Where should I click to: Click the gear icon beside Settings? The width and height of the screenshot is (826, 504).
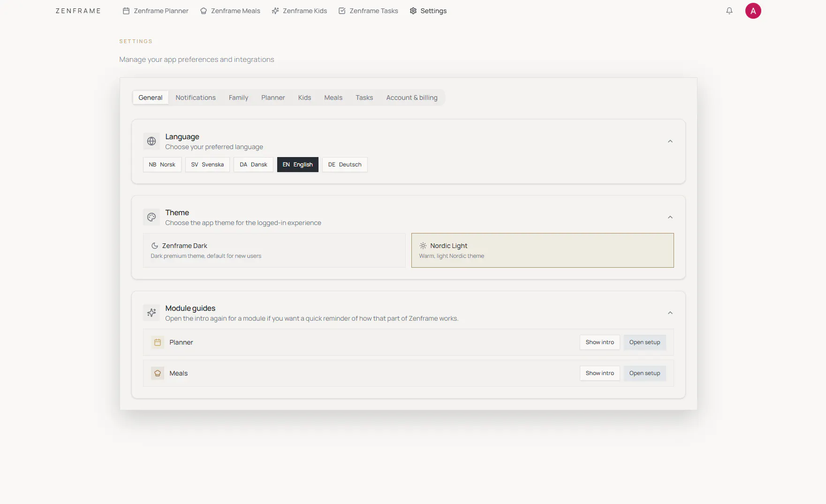pos(413,11)
